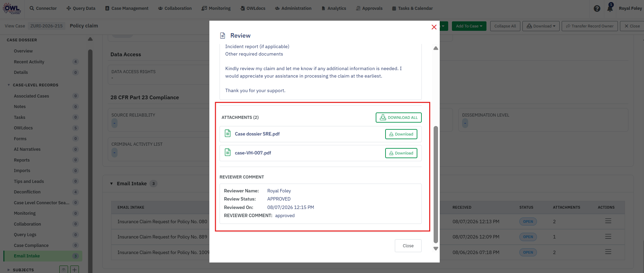Click OPEN status badge for 12:13 PM email
This screenshot has height=273, width=644.
[528, 222]
